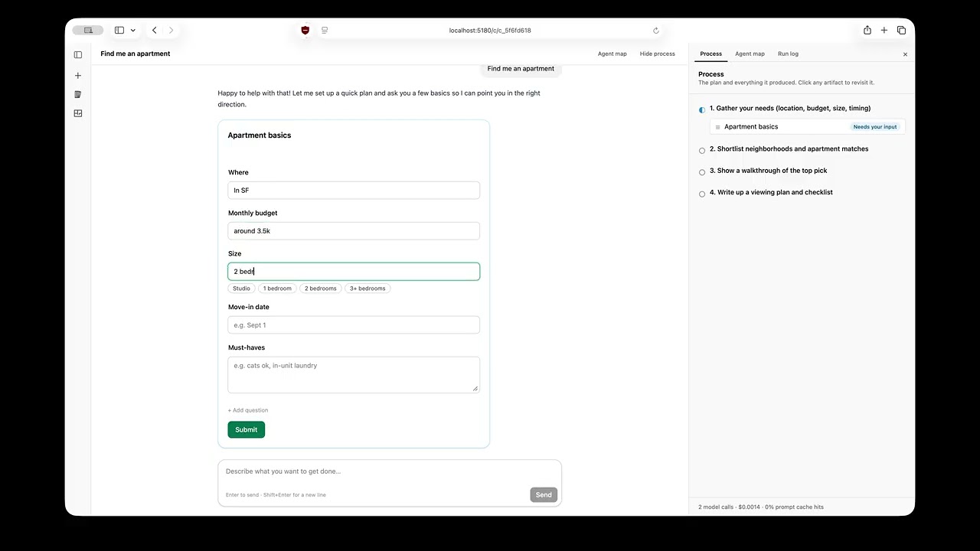Select step 4 Write up viewing plan
Image resolution: width=980 pixels, height=551 pixels.
[771, 192]
